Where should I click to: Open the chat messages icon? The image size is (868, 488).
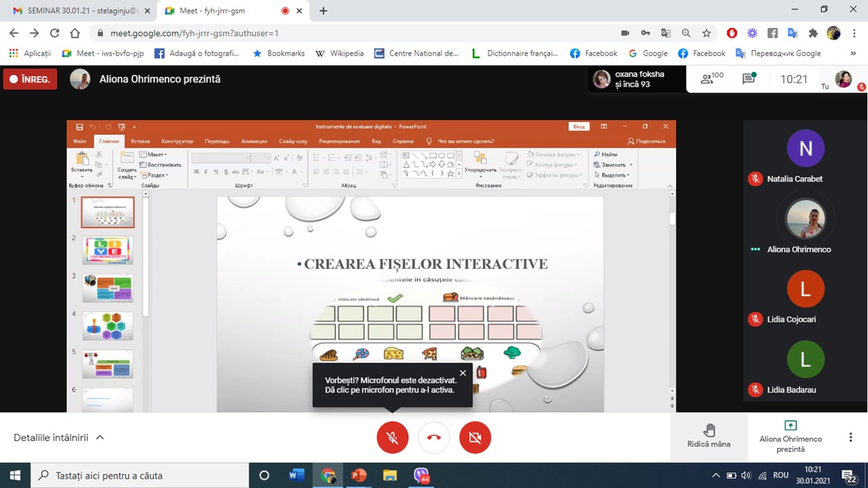(749, 79)
